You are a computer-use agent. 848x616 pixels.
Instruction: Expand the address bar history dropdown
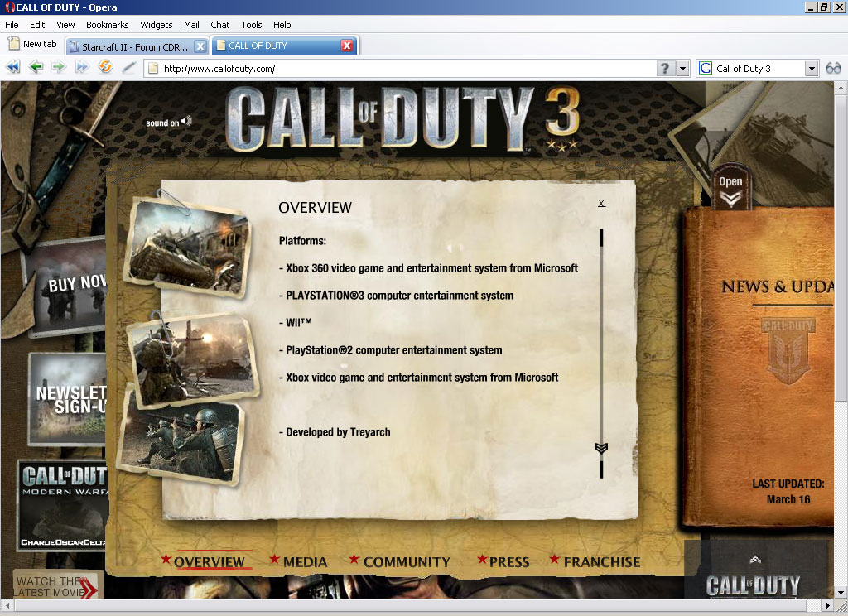[x=682, y=69]
